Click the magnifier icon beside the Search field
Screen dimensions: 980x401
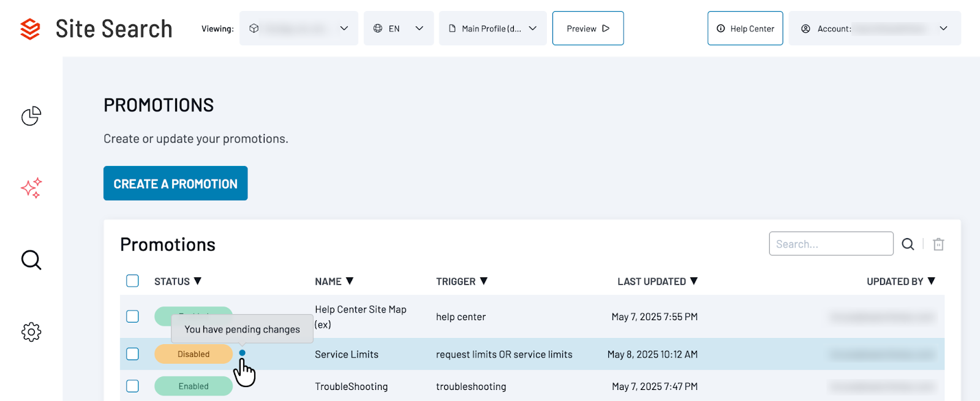pos(908,244)
